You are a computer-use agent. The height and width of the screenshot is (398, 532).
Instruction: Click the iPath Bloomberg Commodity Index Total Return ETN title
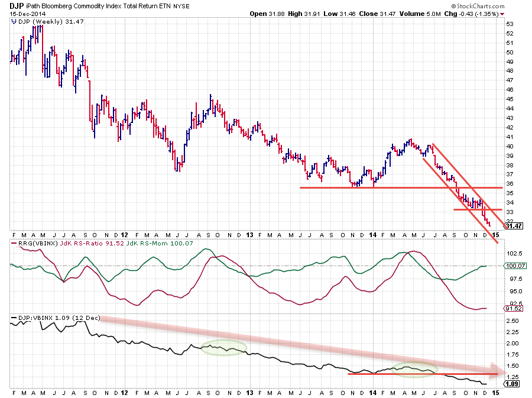(99, 6)
